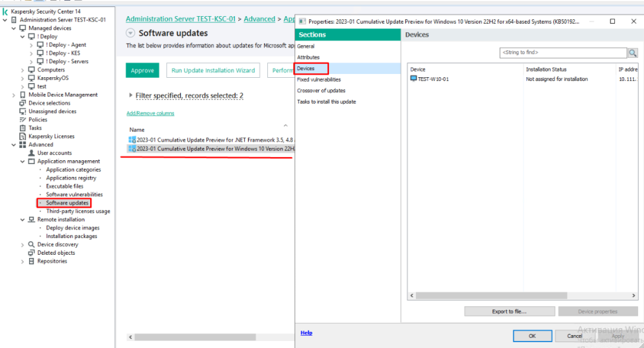This screenshot has height=348, width=644.
Task: Click the User accounts person icon
Action: [x=31, y=152]
